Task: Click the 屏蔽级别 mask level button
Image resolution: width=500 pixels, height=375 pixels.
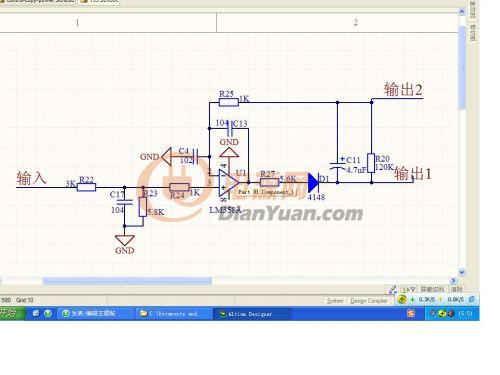Action: pos(432,289)
